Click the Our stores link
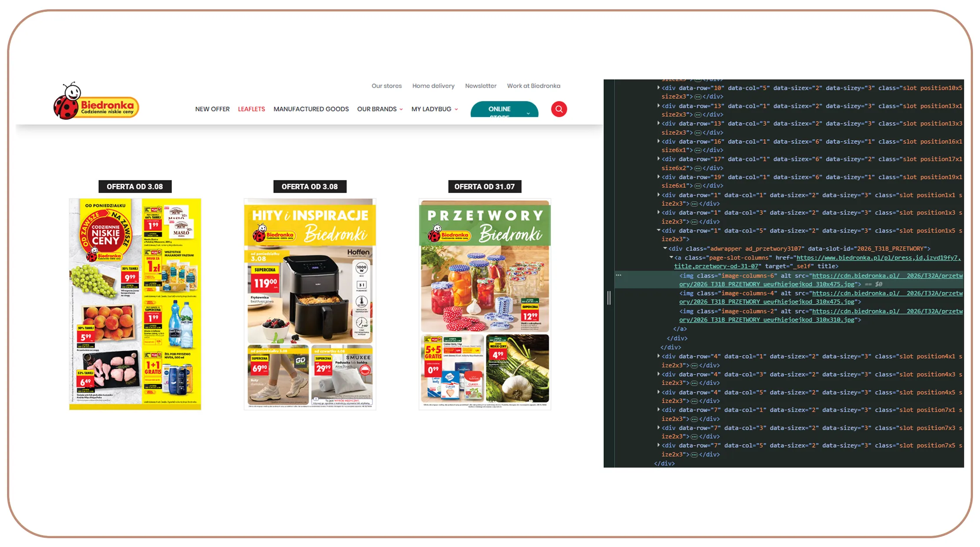The width and height of the screenshot is (980, 547). 387,86
